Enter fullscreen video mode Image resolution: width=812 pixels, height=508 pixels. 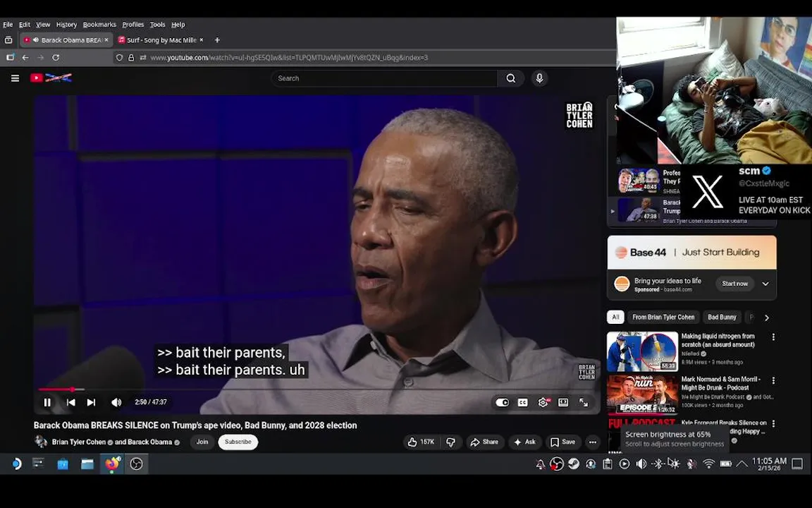(584, 402)
